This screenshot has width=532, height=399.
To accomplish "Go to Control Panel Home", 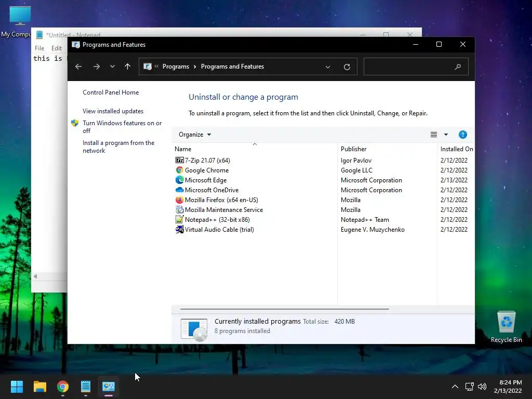I will (111, 92).
